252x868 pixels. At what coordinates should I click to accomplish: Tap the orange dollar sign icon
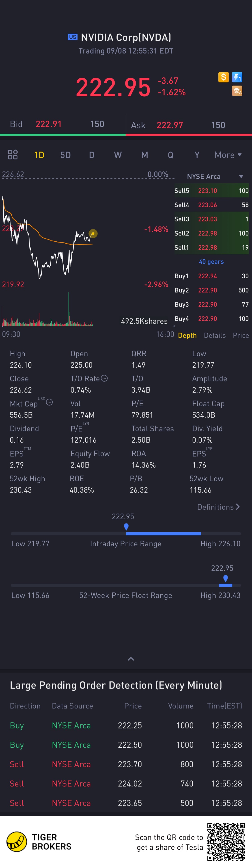click(x=223, y=77)
